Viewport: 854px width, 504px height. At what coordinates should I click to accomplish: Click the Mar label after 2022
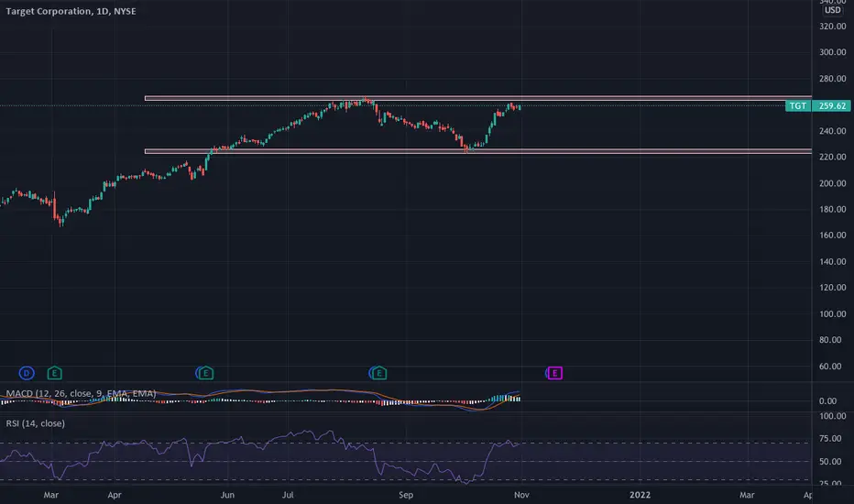747,495
